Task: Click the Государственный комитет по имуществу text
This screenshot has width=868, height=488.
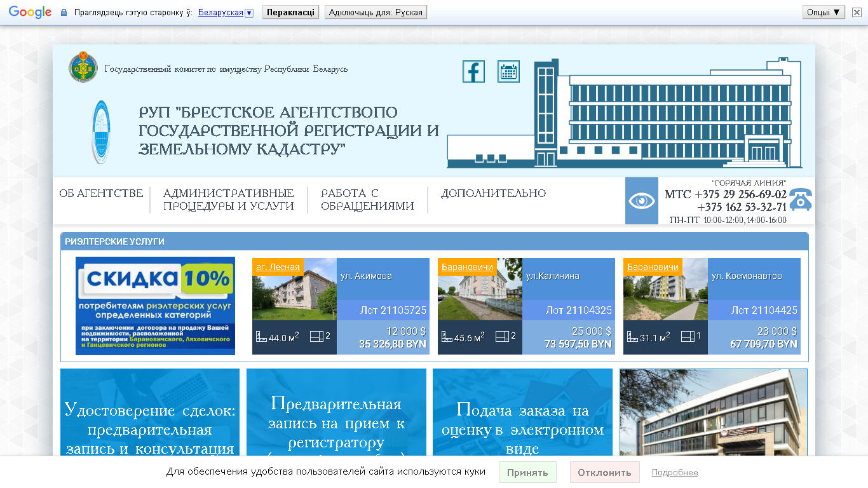Action: 226,69
